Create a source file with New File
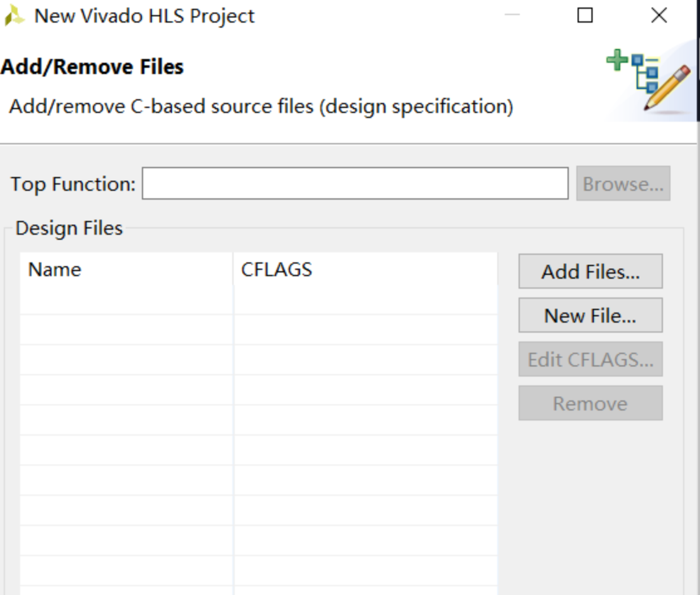The image size is (700, 595). point(590,316)
